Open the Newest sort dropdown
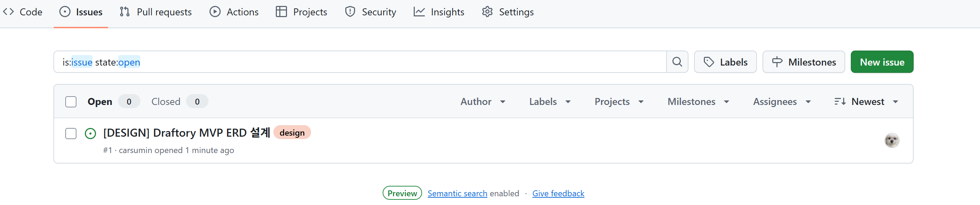The image size is (980, 205). pyautogui.click(x=866, y=102)
